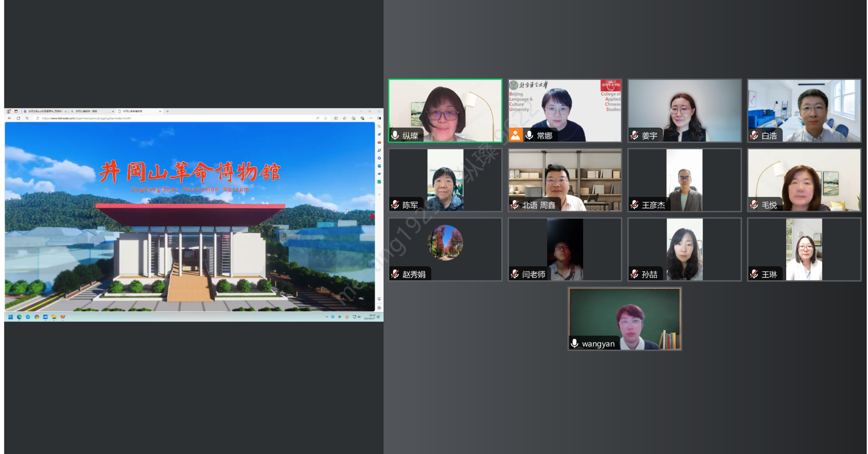Click the browser back arrow
868x454 pixels.
tap(10, 118)
